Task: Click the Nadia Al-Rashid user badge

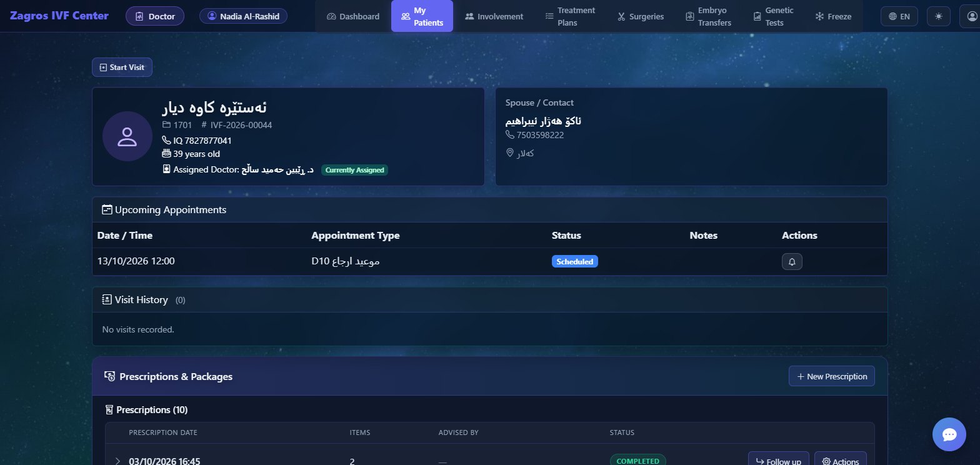Action: [243, 16]
